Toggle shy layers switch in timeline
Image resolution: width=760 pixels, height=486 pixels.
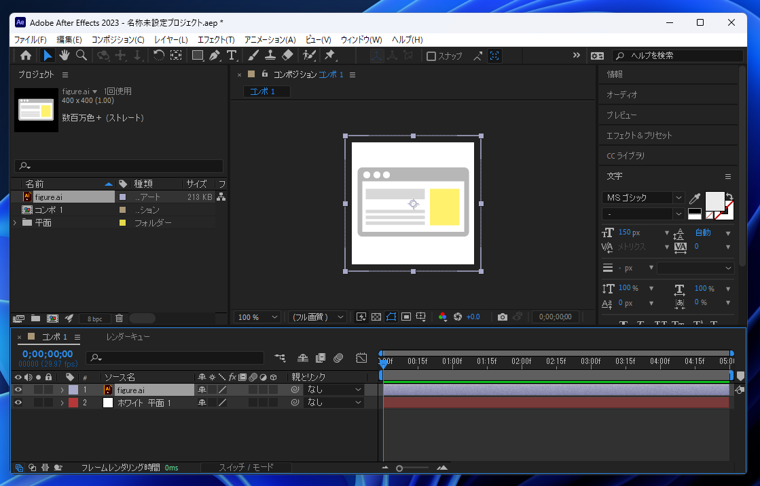point(303,358)
